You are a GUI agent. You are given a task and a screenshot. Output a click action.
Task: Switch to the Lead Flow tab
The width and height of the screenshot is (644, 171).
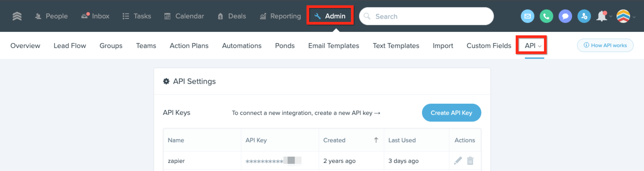[x=70, y=46]
